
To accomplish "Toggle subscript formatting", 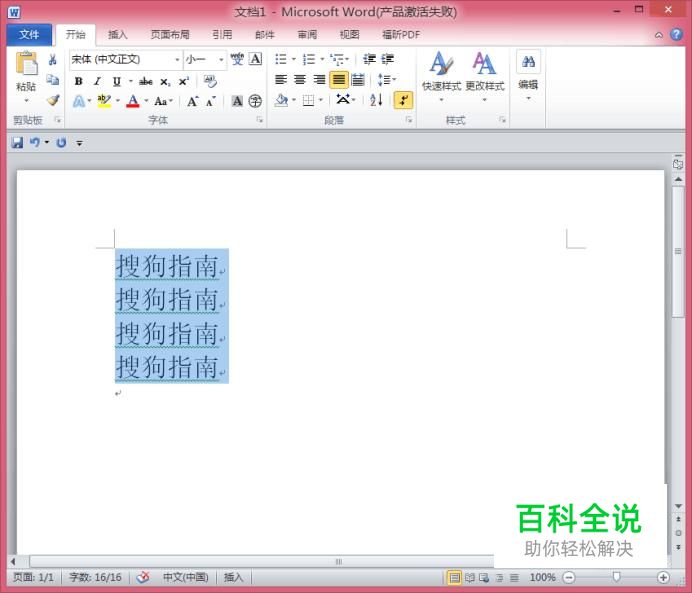I will click(x=165, y=82).
